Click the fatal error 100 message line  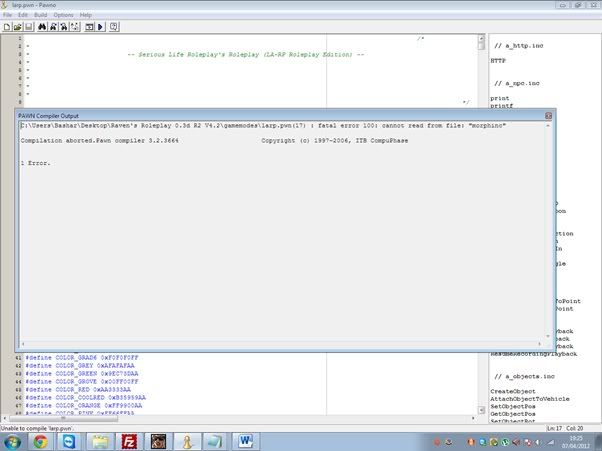point(263,126)
